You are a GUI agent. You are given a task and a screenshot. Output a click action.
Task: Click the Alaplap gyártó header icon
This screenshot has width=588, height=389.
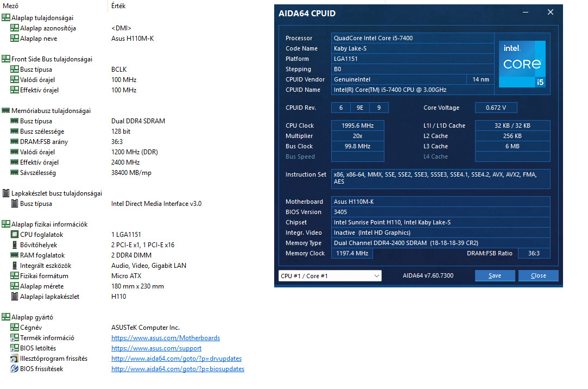(x=6, y=317)
